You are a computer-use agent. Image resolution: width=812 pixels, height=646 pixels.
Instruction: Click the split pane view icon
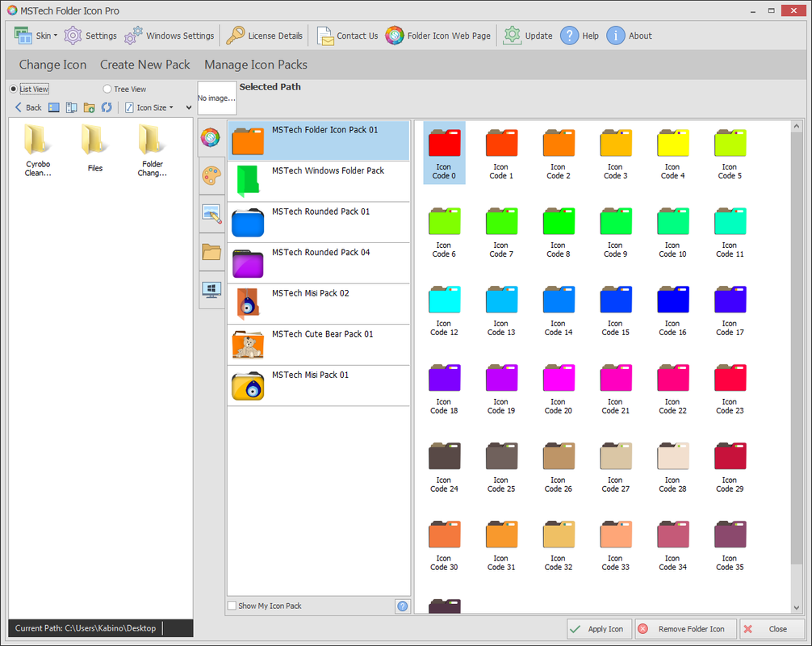point(72,107)
